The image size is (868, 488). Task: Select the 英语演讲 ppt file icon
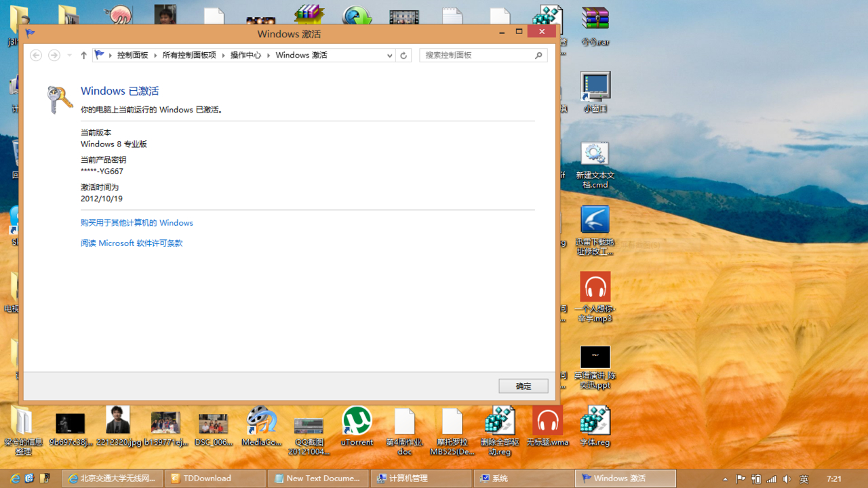pyautogui.click(x=595, y=367)
